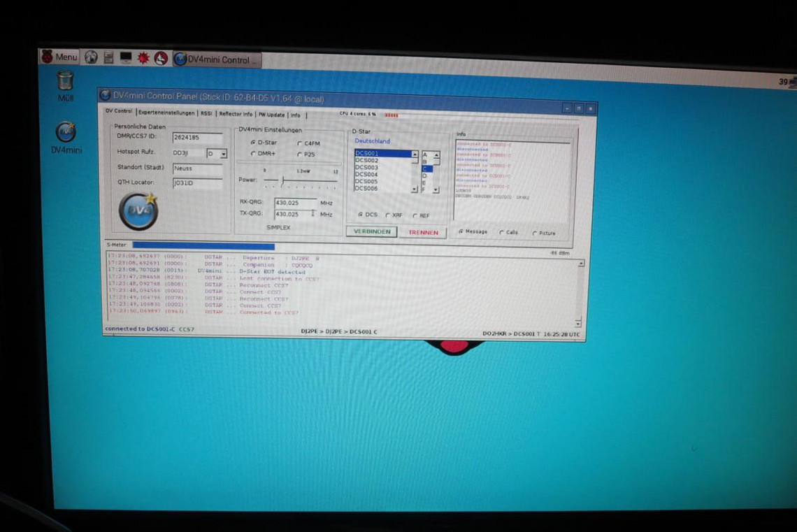Select module C in the module list
The width and height of the screenshot is (797, 532).
[x=427, y=169]
